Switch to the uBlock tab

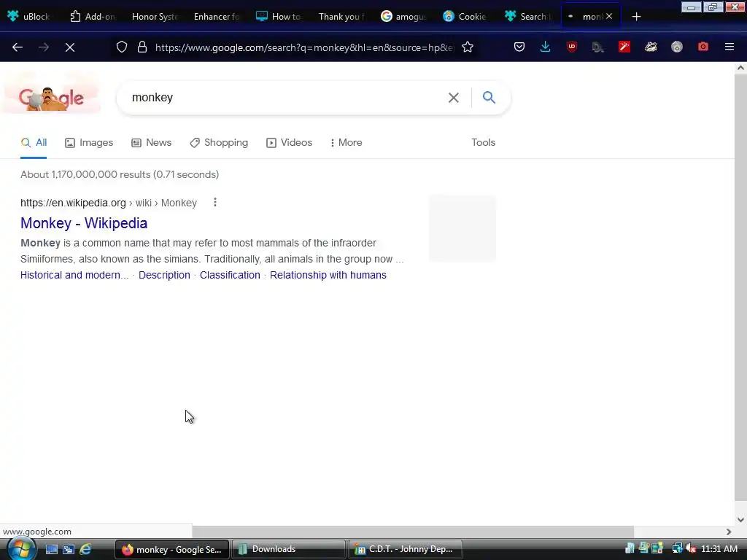[x=29, y=16]
